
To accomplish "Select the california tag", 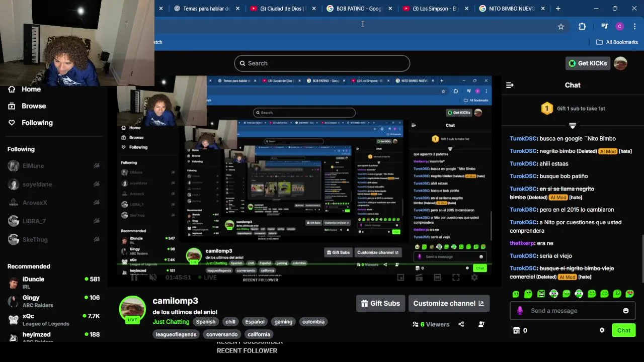I will [259, 334].
